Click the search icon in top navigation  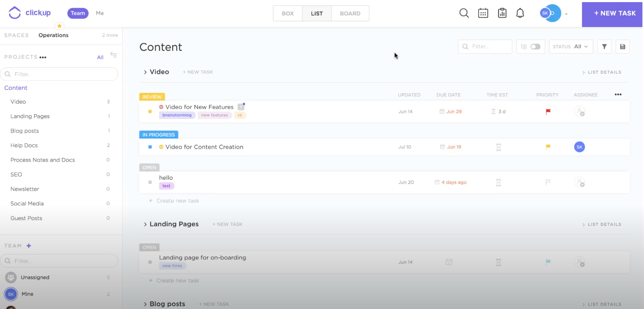(464, 13)
